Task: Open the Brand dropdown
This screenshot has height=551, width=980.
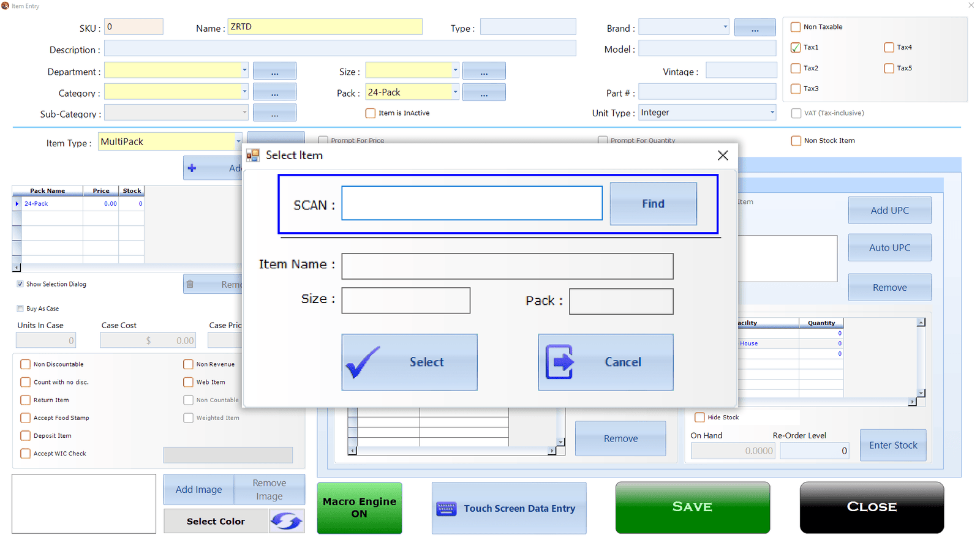Action: click(725, 27)
